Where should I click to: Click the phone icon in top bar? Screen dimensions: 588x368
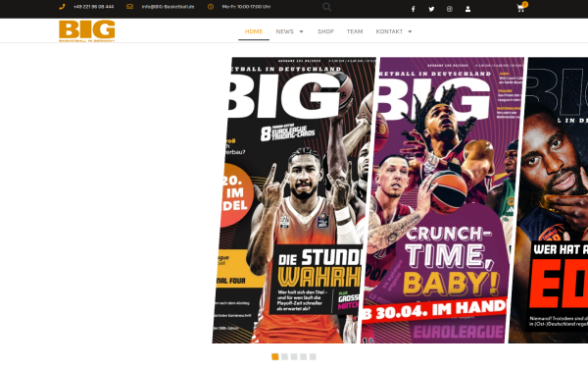62,7
